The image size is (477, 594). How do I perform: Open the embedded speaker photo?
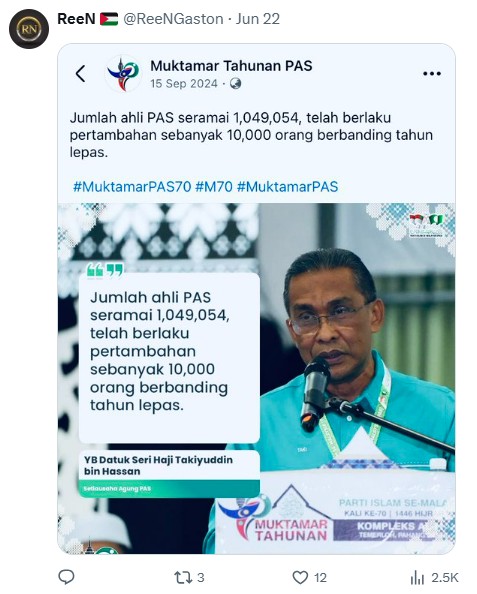[256, 378]
